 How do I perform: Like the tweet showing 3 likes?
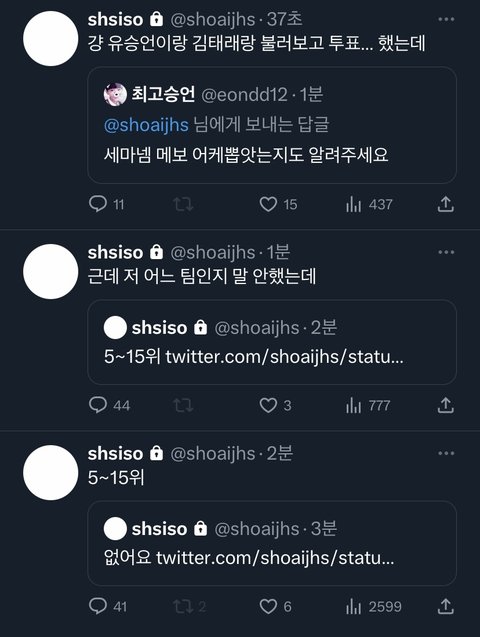(275, 405)
